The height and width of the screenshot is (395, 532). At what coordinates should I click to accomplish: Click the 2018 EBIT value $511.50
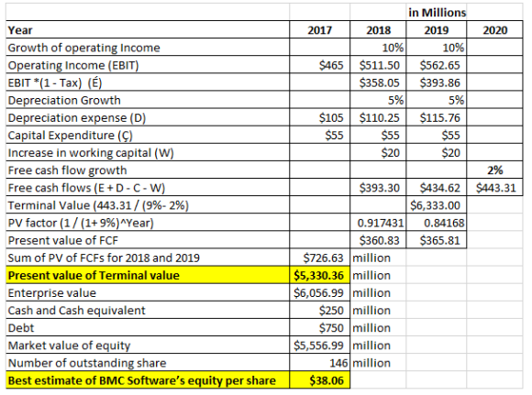click(x=378, y=65)
